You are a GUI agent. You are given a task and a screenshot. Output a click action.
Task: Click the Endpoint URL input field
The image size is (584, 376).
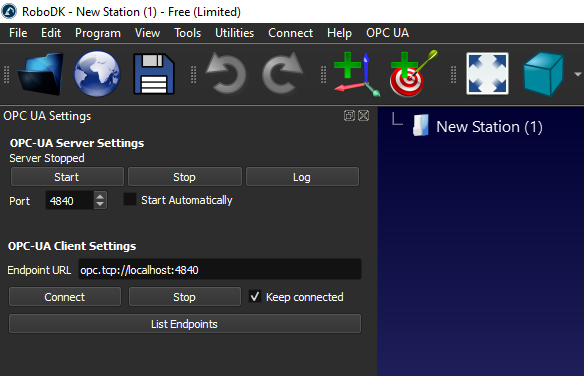tap(220, 269)
